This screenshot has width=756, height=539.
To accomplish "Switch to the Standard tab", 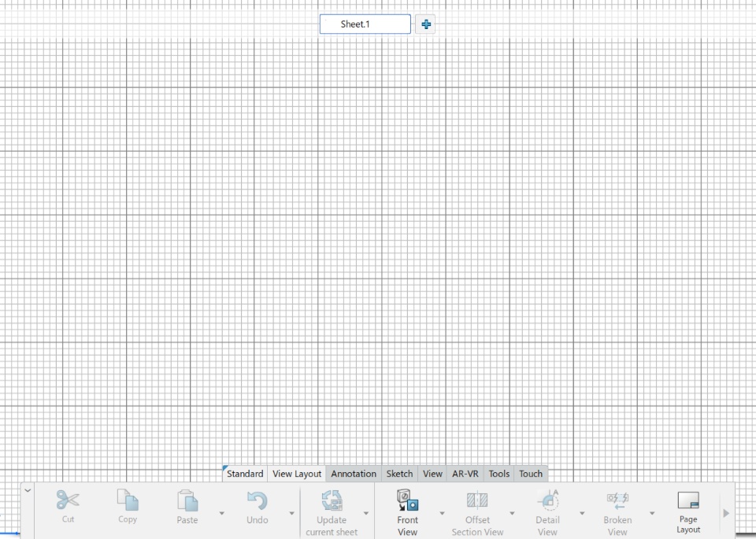I will click(x=245, y=474).
